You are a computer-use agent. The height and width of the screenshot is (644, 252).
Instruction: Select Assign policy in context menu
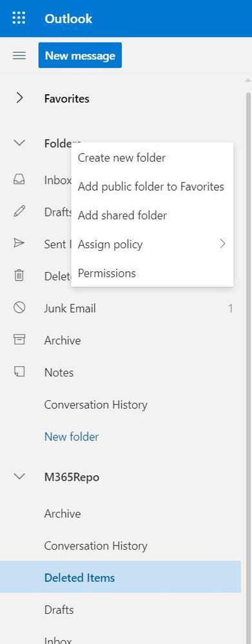[152, 244]
